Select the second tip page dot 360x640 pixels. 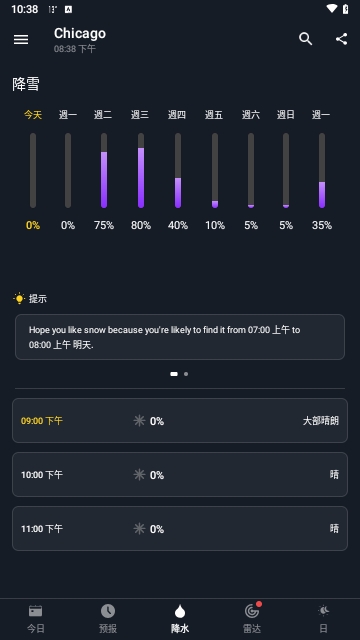(x=186, y=374)
